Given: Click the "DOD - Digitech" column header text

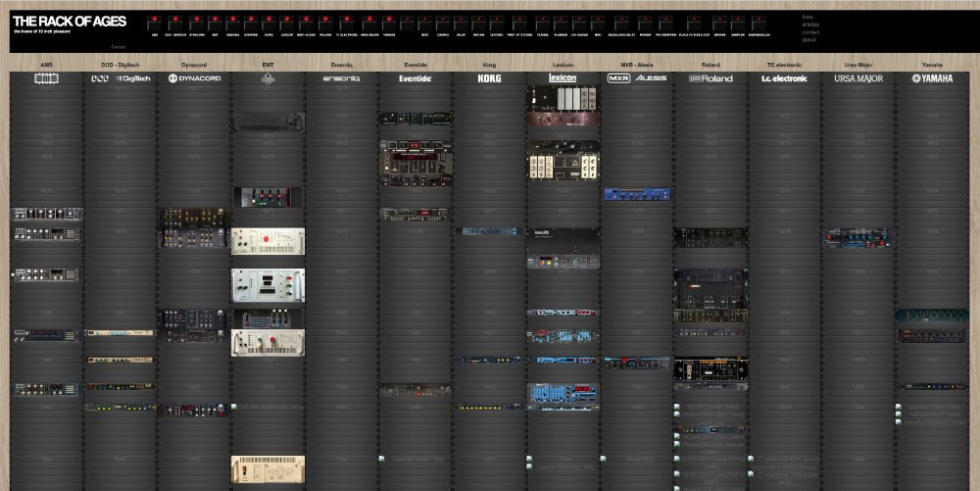Looking at the screenshot, I should coord(120,65).
